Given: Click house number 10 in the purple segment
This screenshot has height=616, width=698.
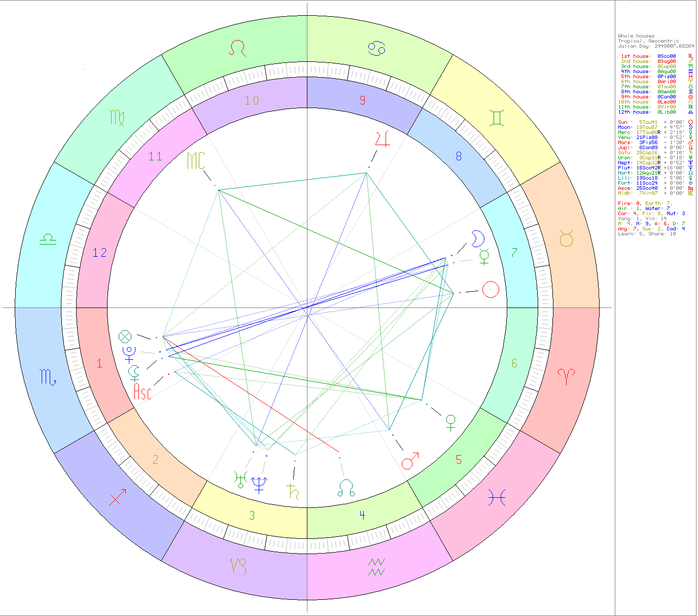Looking at the screenshot, I should click(x=252, y=100).
